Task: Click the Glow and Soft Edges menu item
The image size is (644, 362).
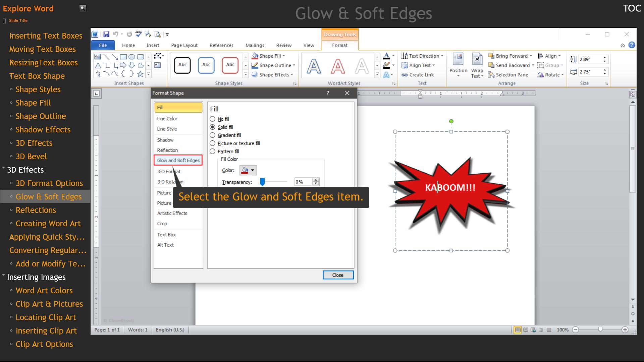Action: 178,161
